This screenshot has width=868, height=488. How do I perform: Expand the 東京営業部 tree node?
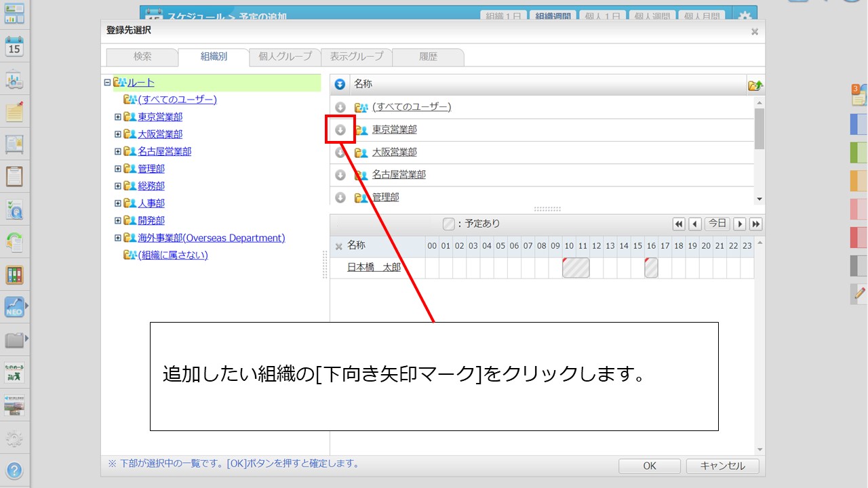pos(118,117)
